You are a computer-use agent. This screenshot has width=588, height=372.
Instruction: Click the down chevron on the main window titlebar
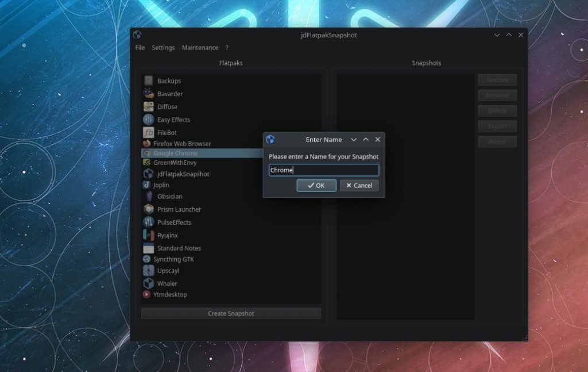click(496, 34)
